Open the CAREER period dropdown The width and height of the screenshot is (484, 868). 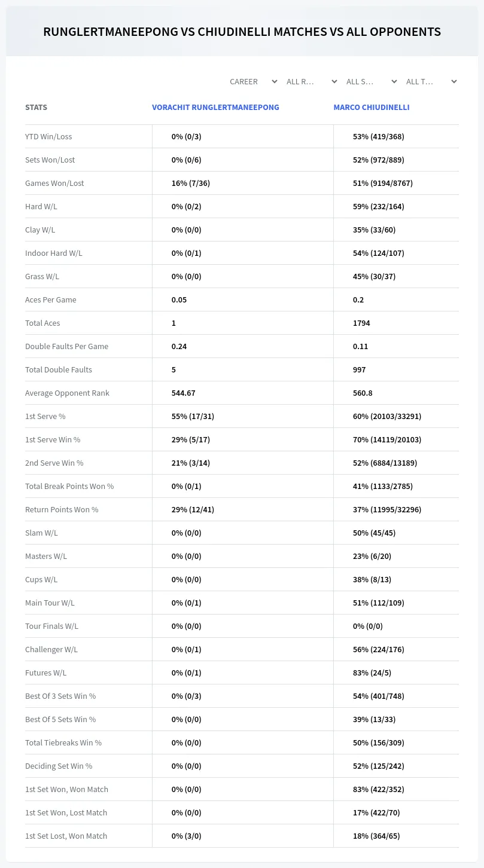pos(253,81)
